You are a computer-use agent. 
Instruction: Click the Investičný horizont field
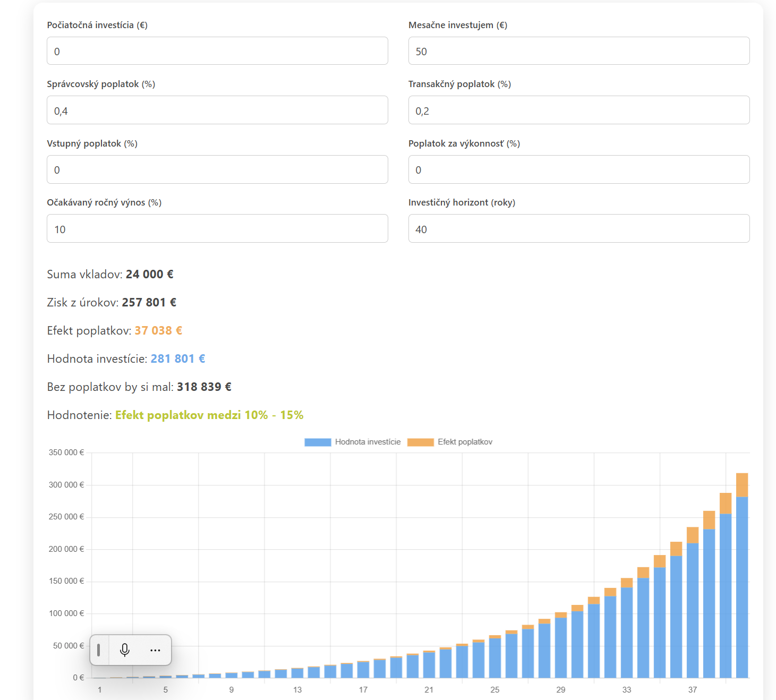[x=579, y=228]
